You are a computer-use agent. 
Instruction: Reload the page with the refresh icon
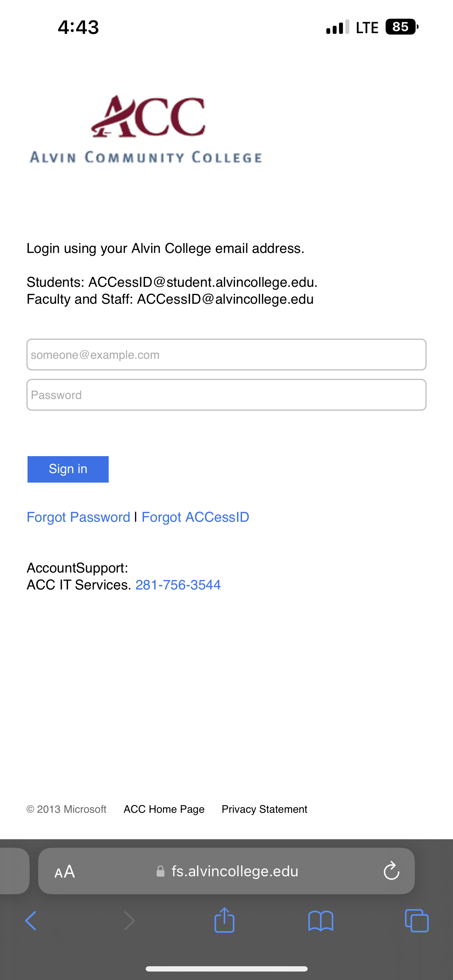[x=391, y=871]
